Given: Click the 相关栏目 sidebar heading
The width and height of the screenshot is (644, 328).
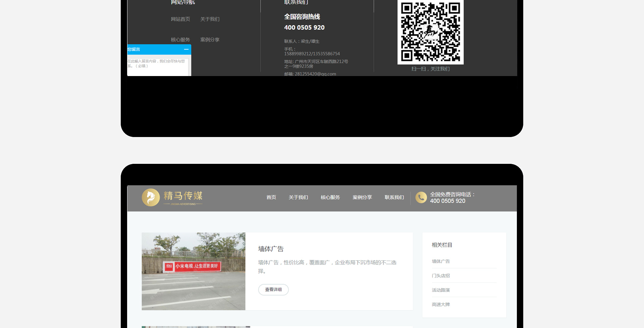Looking at the screenshot, I should tap(442, 245).
